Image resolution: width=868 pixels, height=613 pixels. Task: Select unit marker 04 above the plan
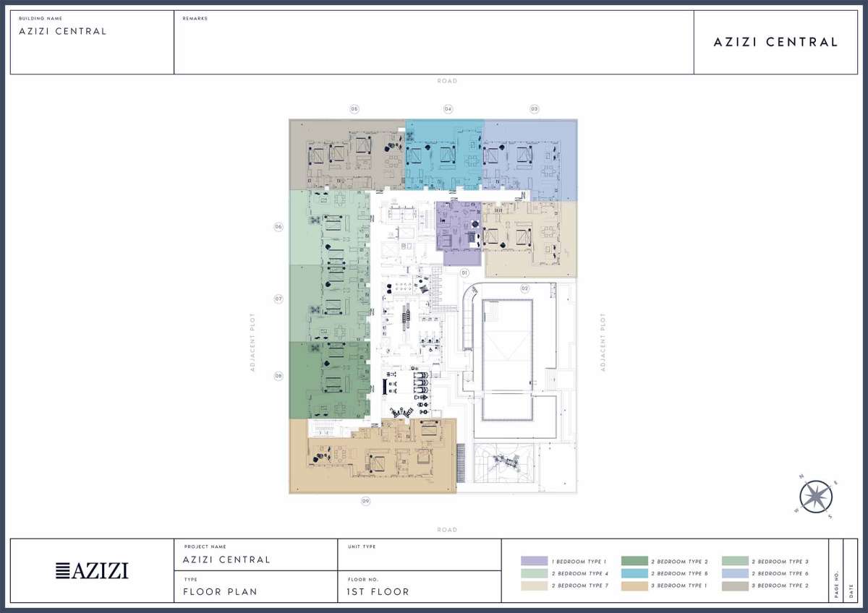point(448,109)
